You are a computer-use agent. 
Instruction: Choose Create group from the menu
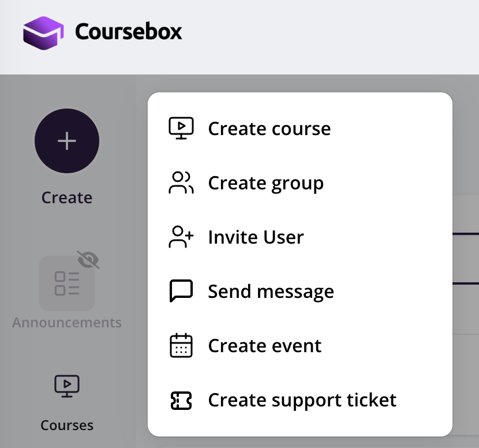pyautogui.click(x=265, y=183)
